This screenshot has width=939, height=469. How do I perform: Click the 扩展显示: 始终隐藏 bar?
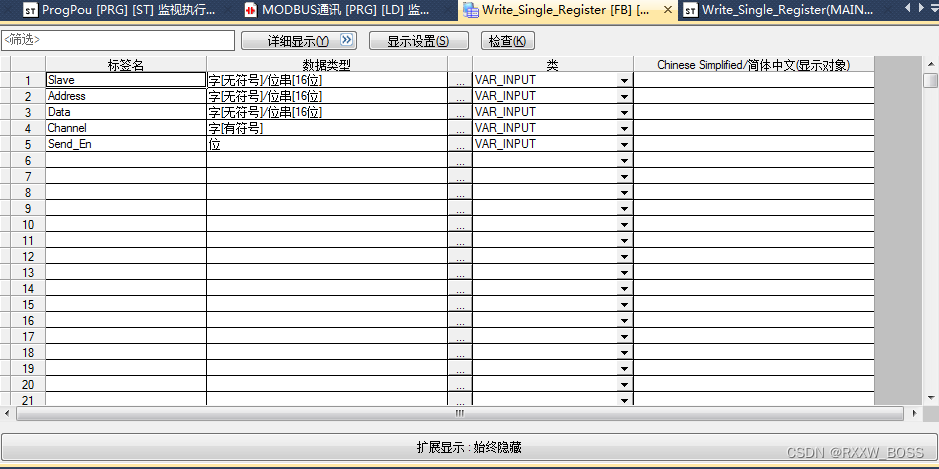[469, 447]
